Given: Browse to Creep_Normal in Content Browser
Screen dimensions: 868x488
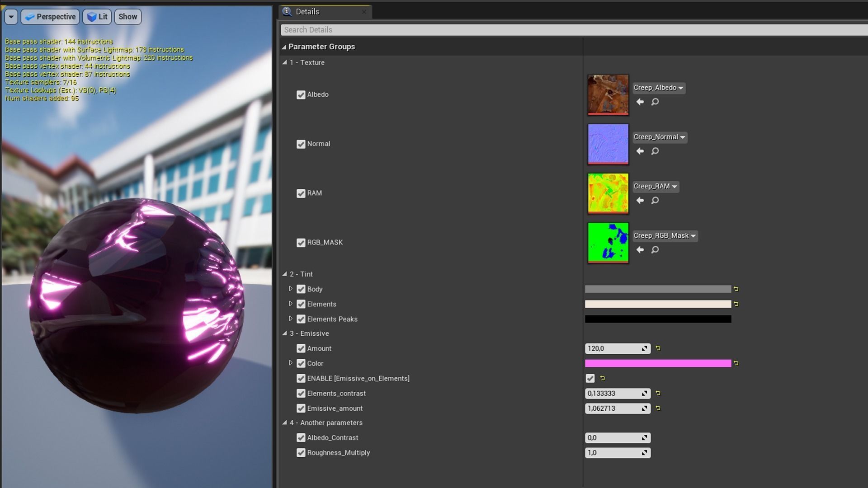Looking at the screenshot, I should click(655, 151).
